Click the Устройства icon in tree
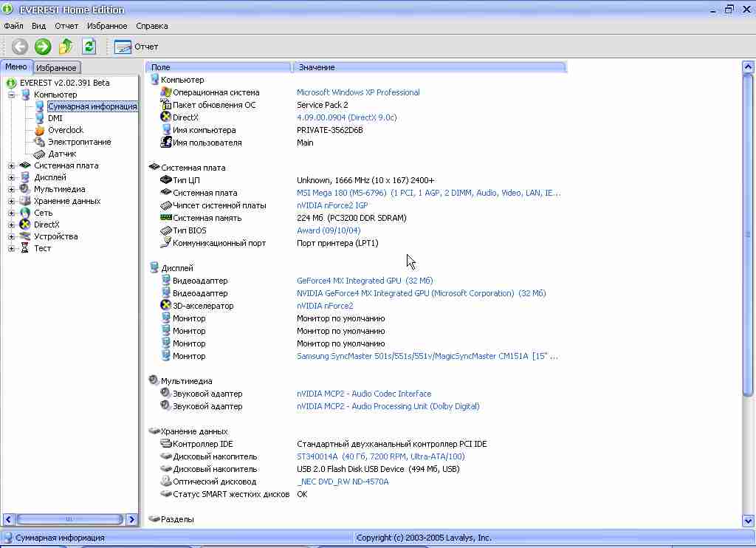This screenshot has width=756, height=548. point(25,236)
